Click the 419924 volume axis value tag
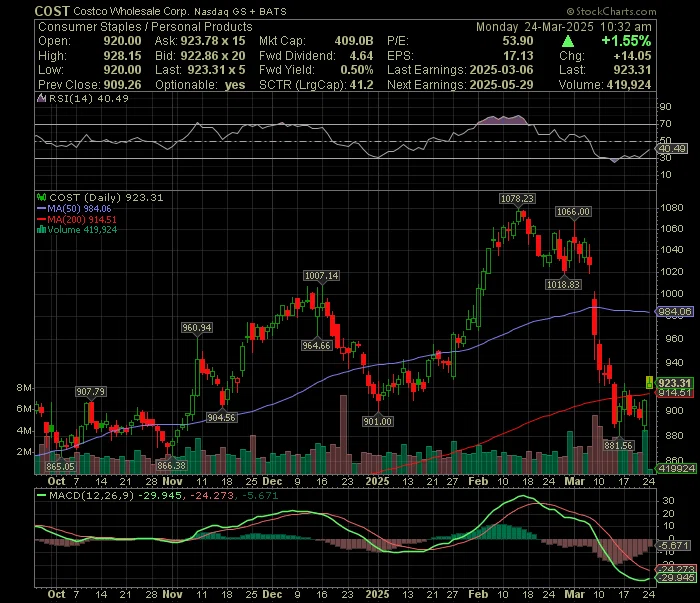700x603 pixels. [677, 468]
